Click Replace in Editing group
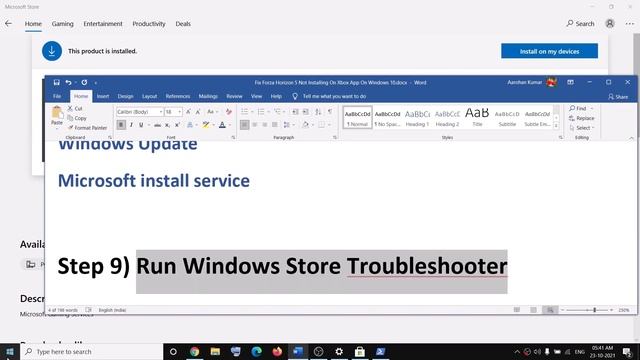 click(x=582, y=118)
